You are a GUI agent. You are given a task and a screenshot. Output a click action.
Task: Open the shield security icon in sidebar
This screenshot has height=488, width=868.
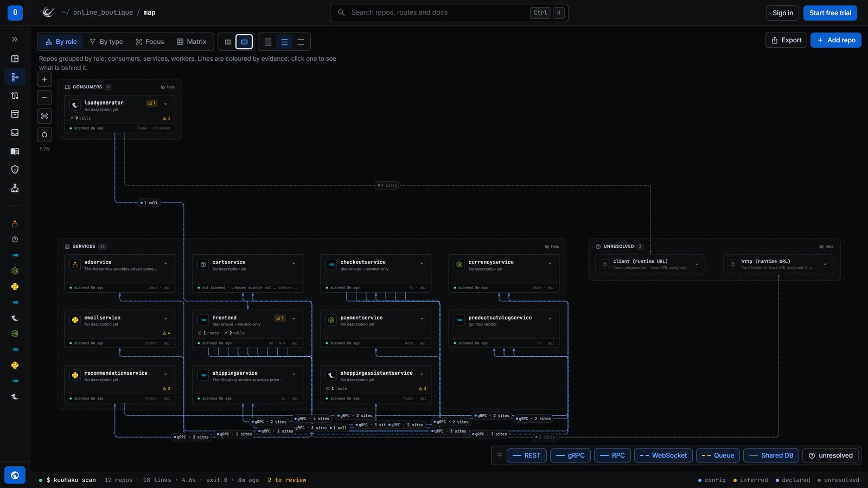(15, 170)
